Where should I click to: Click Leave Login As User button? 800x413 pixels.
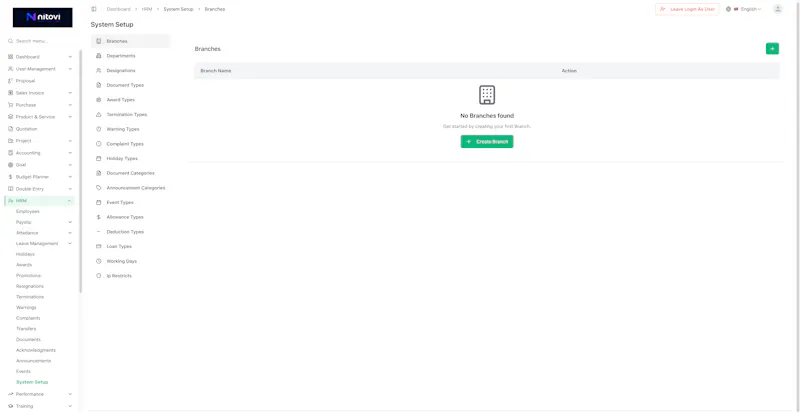click(687, 9)
